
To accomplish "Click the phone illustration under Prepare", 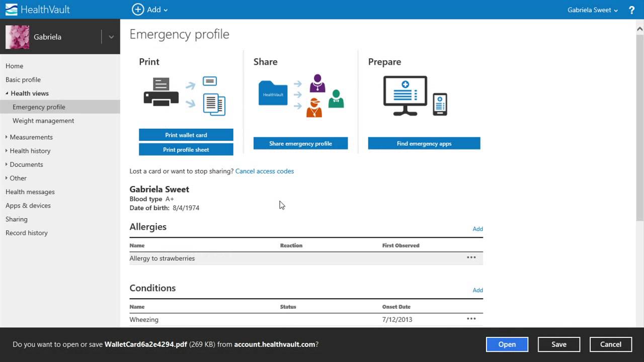I will click(x=440, y=104).
